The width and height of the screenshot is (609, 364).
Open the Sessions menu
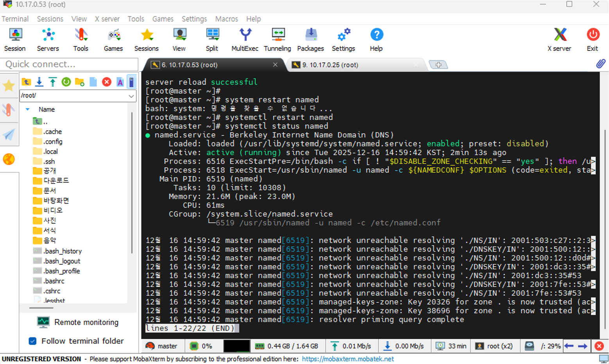[50, 19]
